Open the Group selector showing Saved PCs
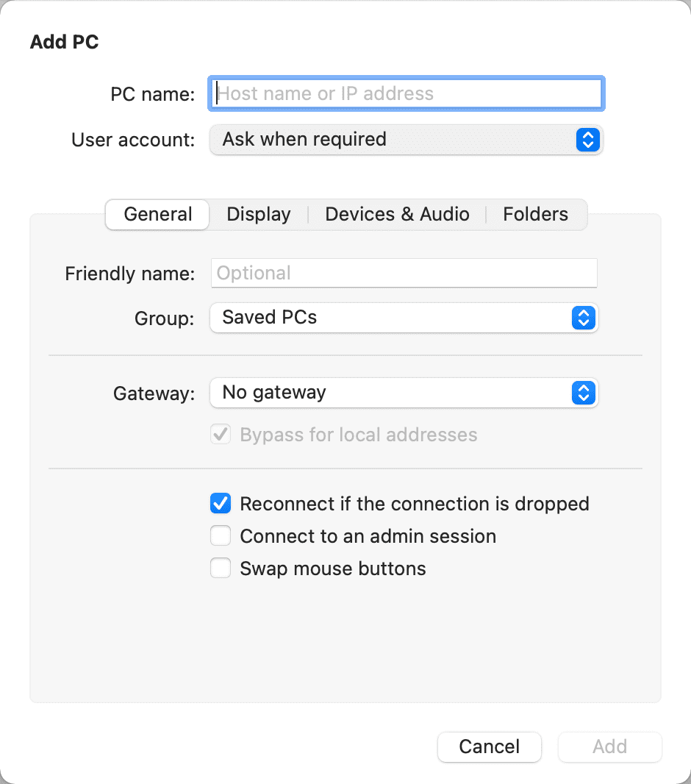This screenshot has width=691, height=784. pyautogui.click(x=404, y=318)
